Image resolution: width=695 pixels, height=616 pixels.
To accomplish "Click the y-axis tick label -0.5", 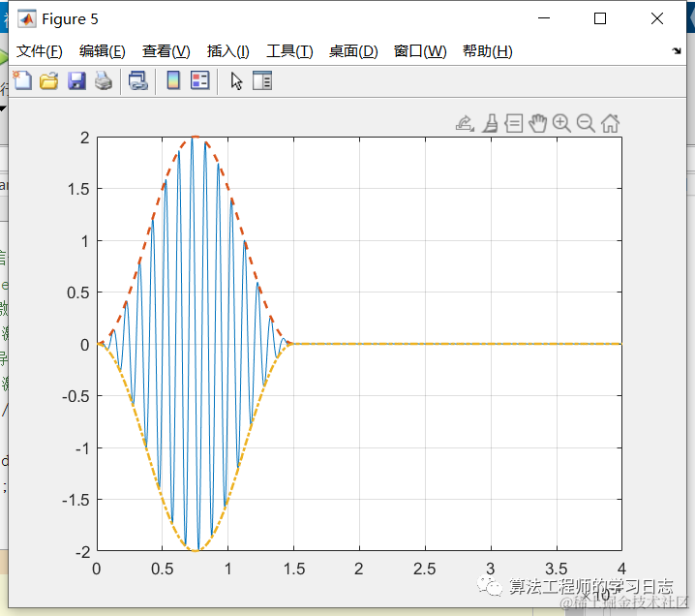I will (76, 396).
